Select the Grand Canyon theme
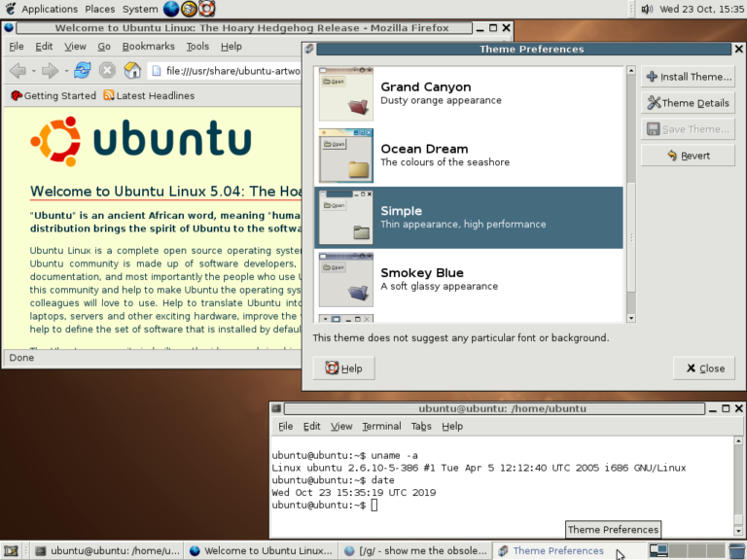Screen dimensions: 747x560 (468, 93)
